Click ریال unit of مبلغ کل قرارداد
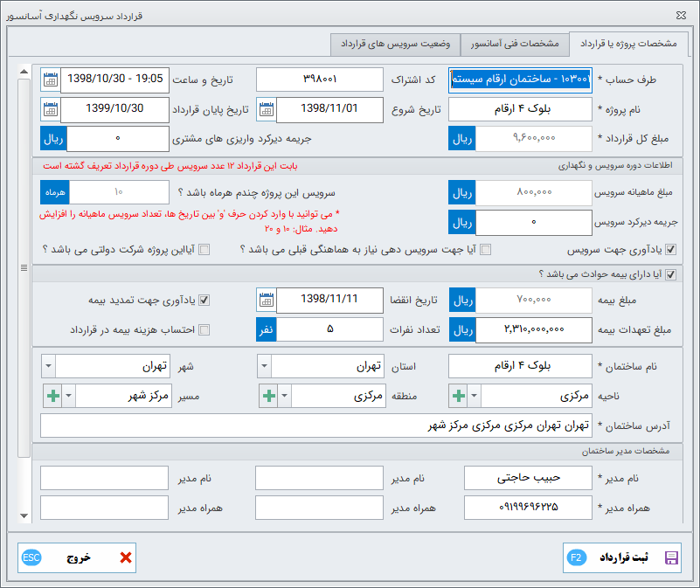The width and height of the screenshot is (700, 588). tap(462, 139)
